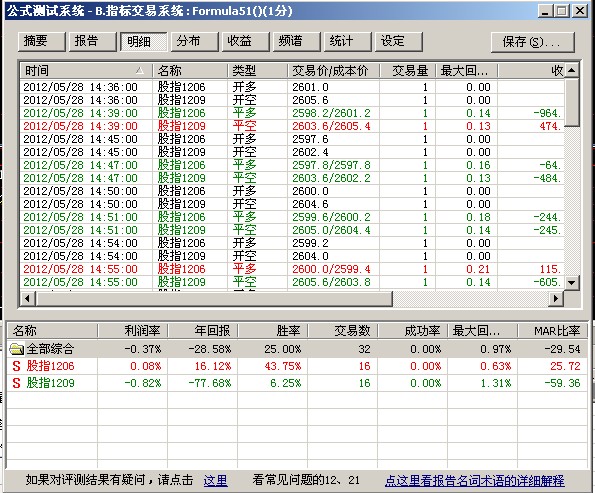This screenshot has height=493, width=595.
Task: Click price cell 2599.6/2600.2
Action: tap(331, 217)
